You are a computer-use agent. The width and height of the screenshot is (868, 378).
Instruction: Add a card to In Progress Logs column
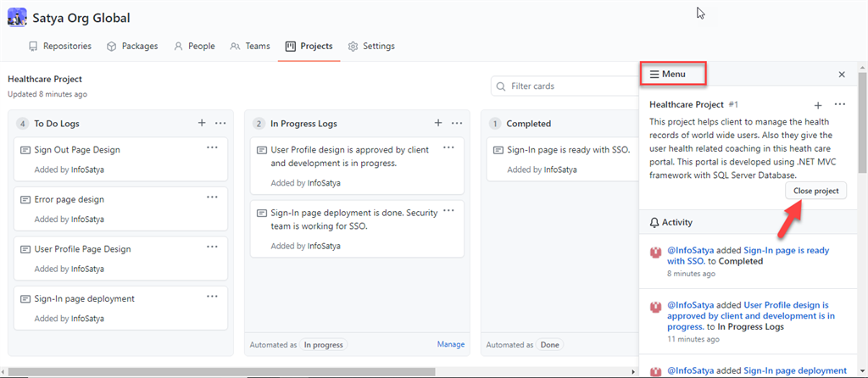tap(438, 123)
